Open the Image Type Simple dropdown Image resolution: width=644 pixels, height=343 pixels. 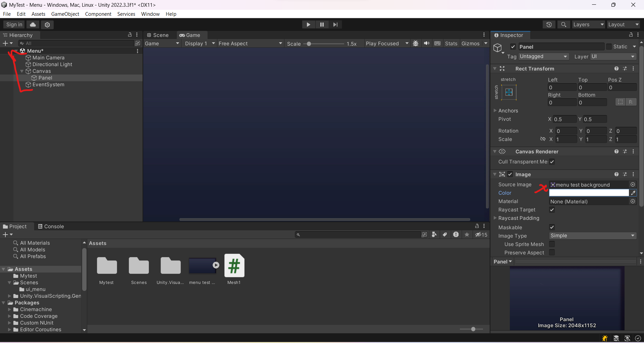tap(593, 236)
